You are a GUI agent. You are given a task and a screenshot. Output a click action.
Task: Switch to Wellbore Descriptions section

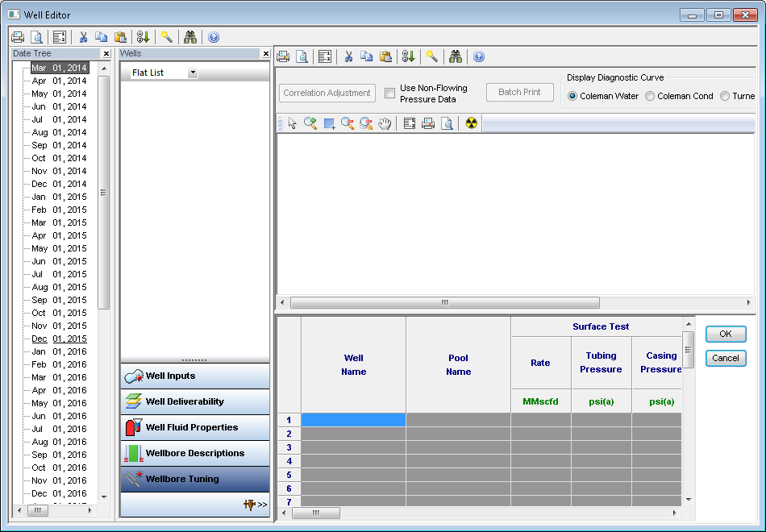(x=195, y=453)
